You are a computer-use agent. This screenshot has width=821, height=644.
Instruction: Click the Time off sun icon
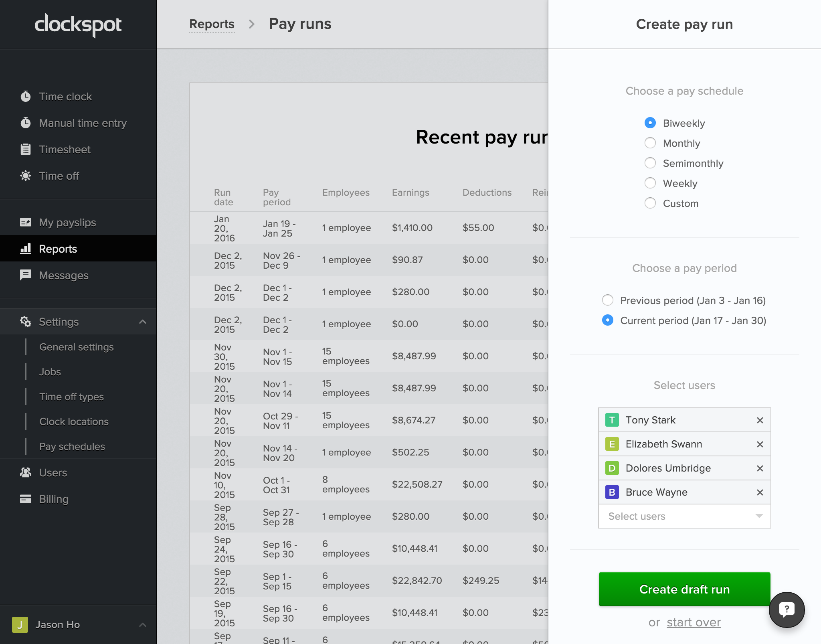pos(26,176)
